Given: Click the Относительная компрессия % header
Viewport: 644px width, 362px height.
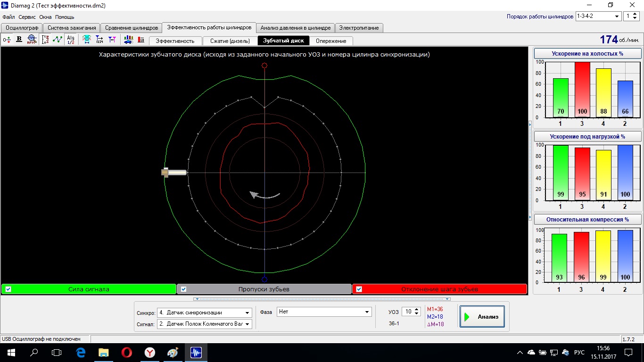Looking at the screenshot, I should coord(587,220).
